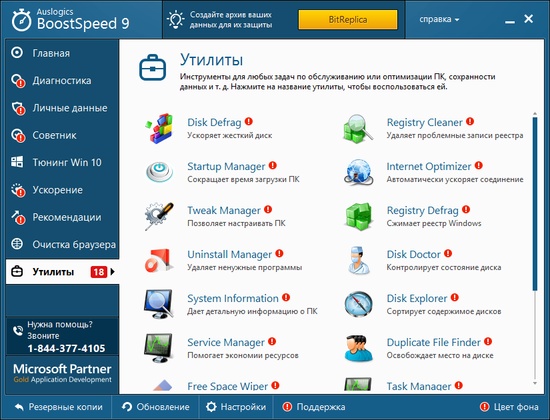Go to the Советник section

point(62,135)
